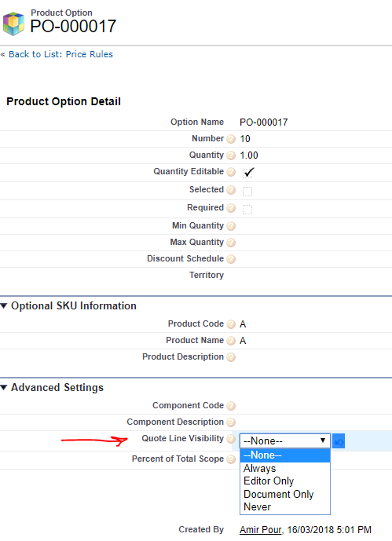The width and height of the screenshot is (392, 541).
Task: Collapse the Optional SKU Information section
Action: pyautogui.click(x=4, y=305)
